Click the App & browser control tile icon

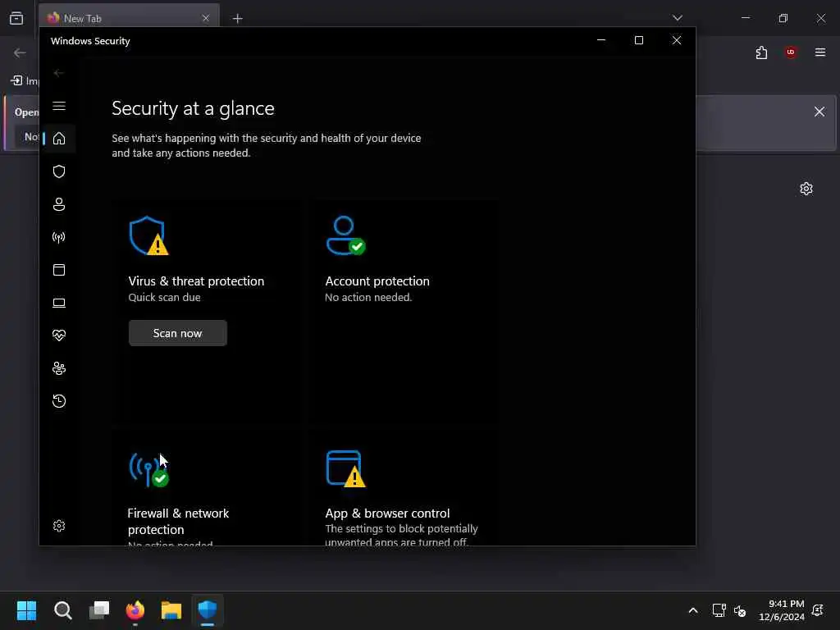pos(345,469)
